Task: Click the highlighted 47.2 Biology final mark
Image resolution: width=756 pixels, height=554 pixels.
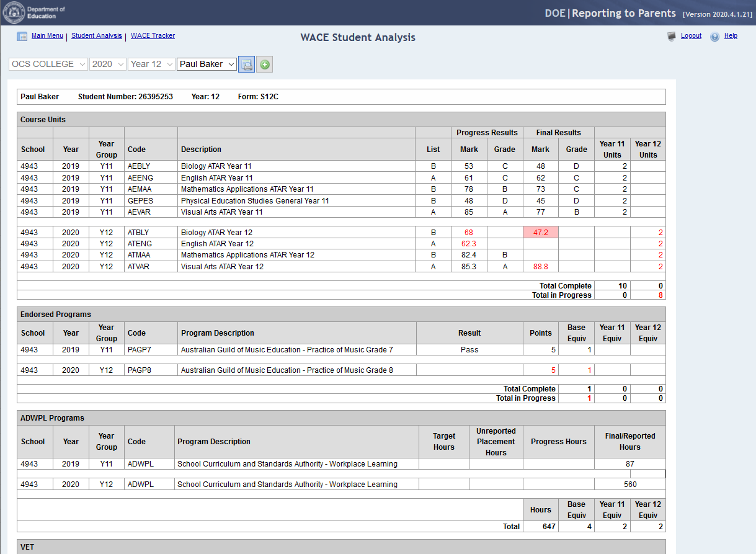Action: click(540, 233)
